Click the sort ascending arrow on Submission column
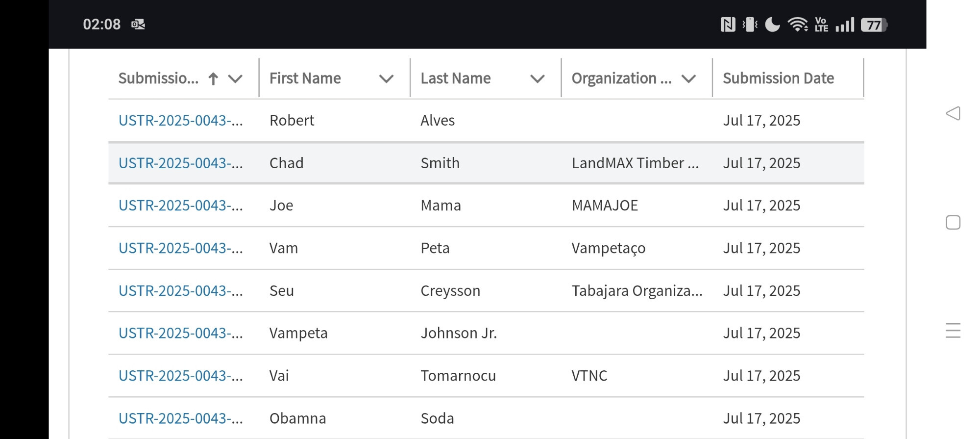Viewport: 980px width, 439px height. 213,78
